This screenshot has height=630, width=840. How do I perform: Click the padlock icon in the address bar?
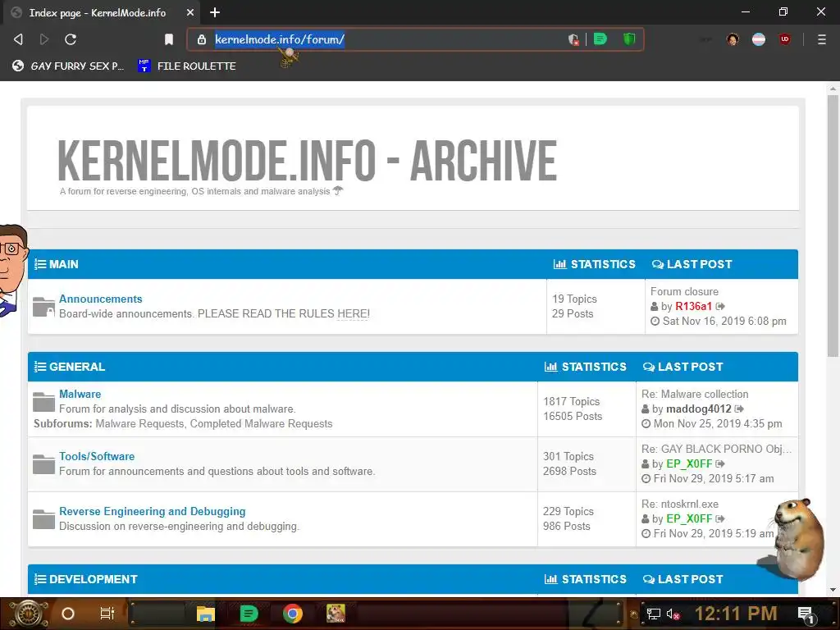202,39
